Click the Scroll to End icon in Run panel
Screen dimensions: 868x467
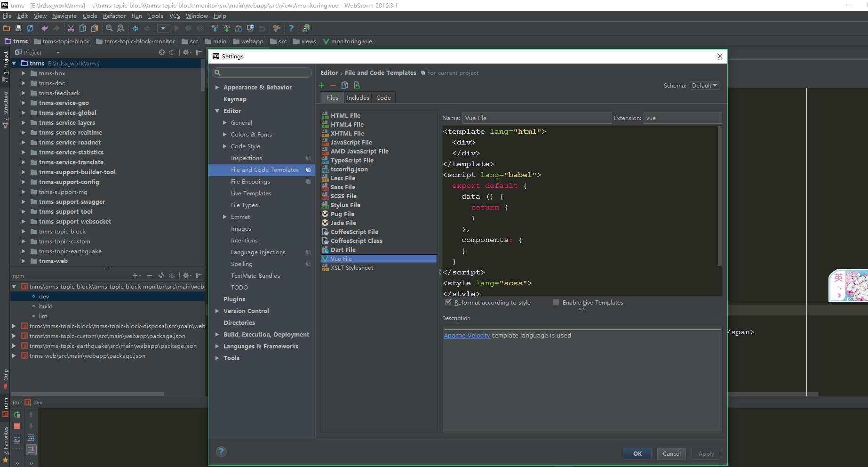tap(31, 450)
